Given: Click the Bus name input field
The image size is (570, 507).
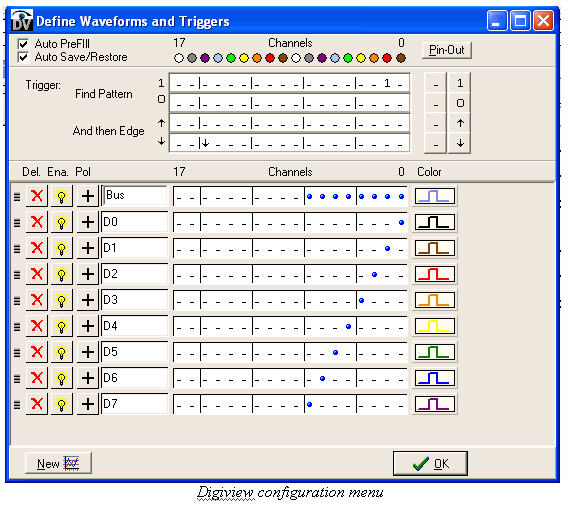Looking at the screenshot, I should [x=135, y=196].
